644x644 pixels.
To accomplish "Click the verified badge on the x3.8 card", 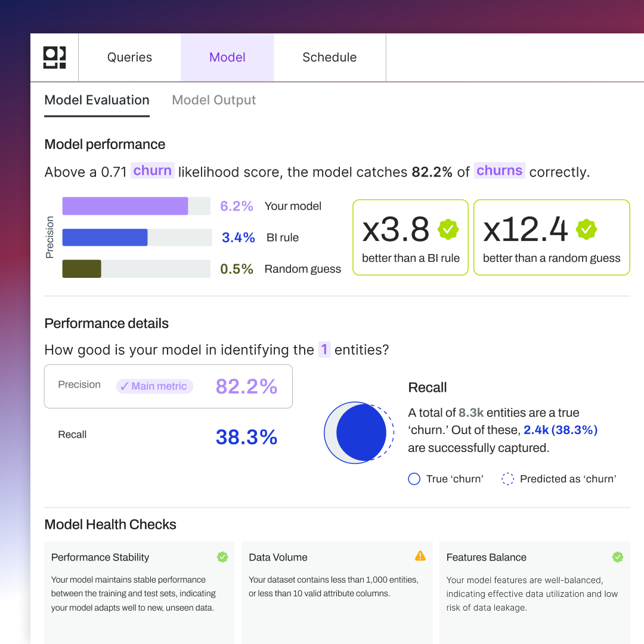I will pos(447,229).
